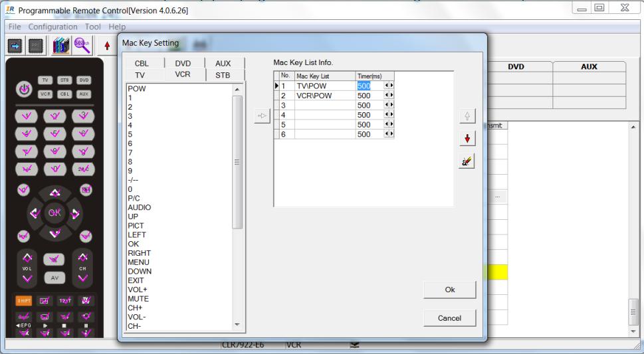
Task: Click the AUX device button on the remote
Action: [x=84, y=94]
